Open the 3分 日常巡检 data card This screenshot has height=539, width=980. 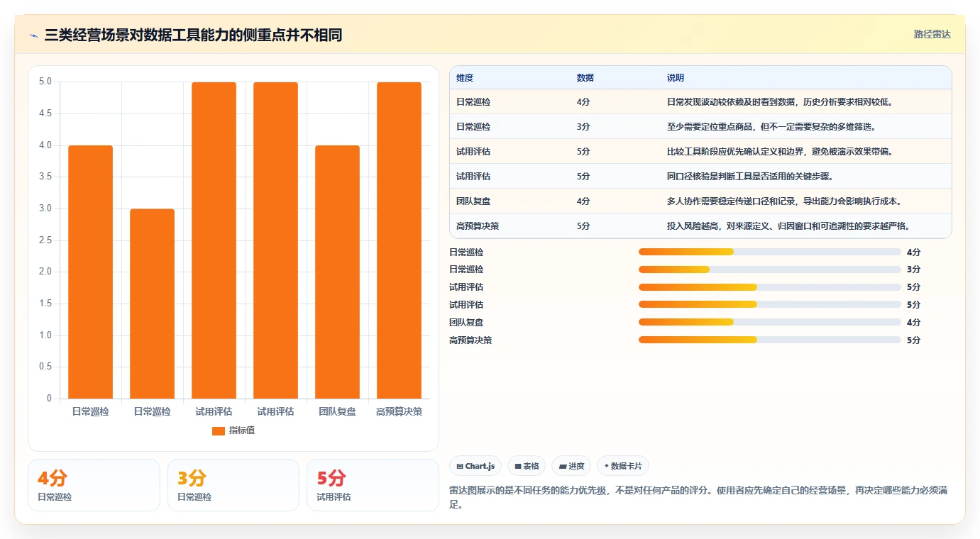[233, 485]
